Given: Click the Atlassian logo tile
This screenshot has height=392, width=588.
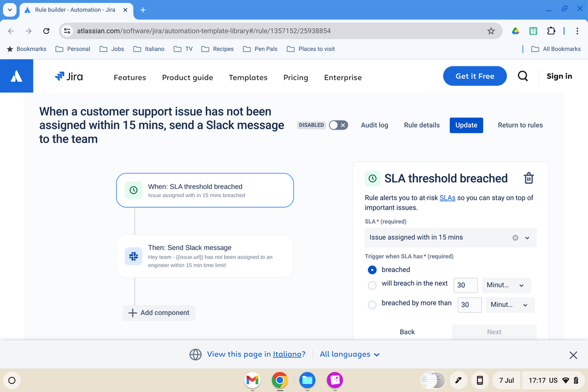Looking at the screenshot, I should click(16, 76).
